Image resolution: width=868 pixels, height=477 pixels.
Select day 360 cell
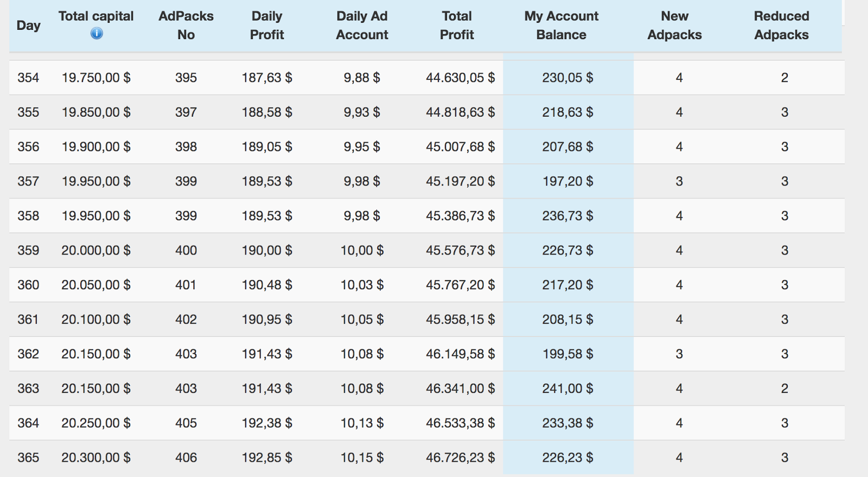28,285
